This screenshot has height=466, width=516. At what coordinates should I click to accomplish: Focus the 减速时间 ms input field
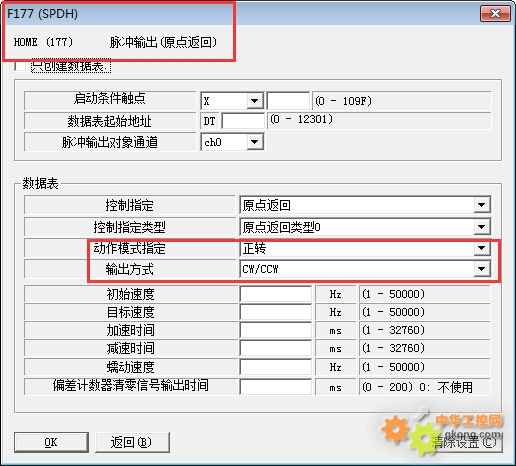276,348
